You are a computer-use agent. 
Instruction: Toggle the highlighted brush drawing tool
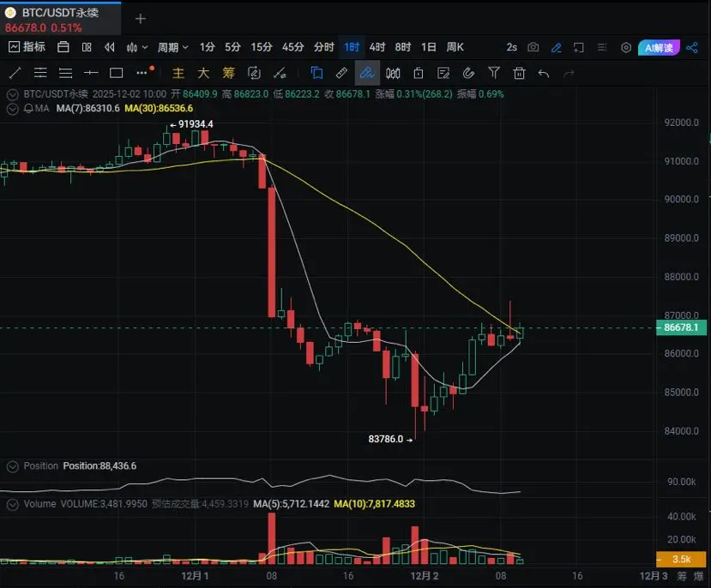point(367,73)
